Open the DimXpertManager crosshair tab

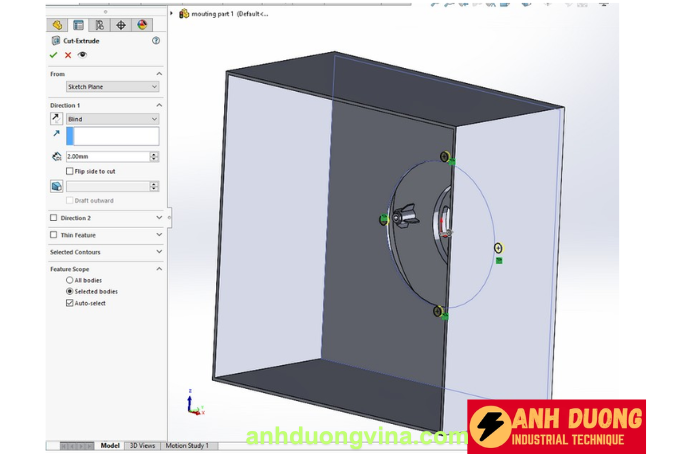pos(121,24)
